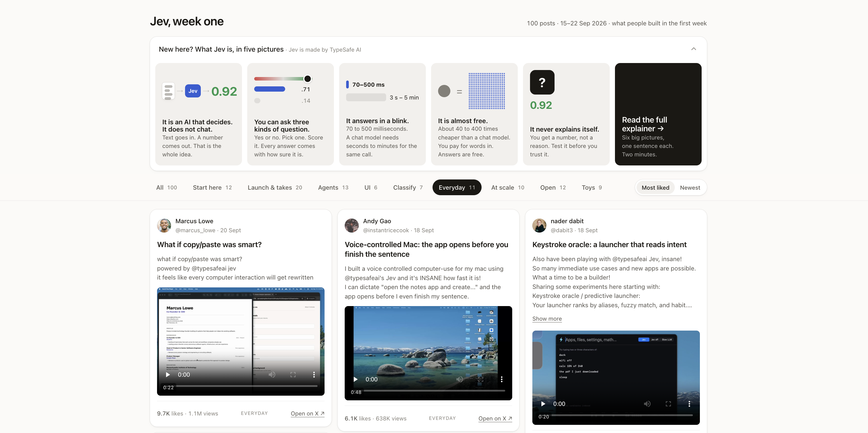This screenshot has height=433, width=868.
Task: Play Marcus Lowe's copy/paste video
Action: 168,375
